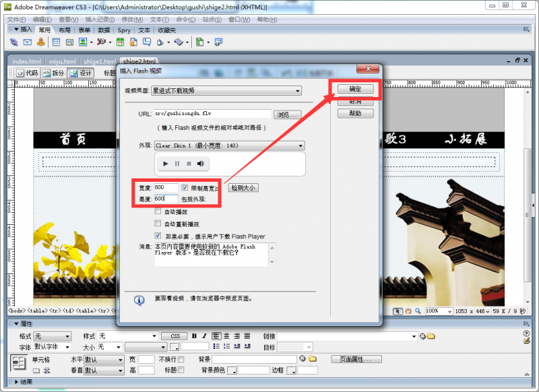Open the style (样式) dropdown in Properties
539x392 pixels.
coord(128,336)
